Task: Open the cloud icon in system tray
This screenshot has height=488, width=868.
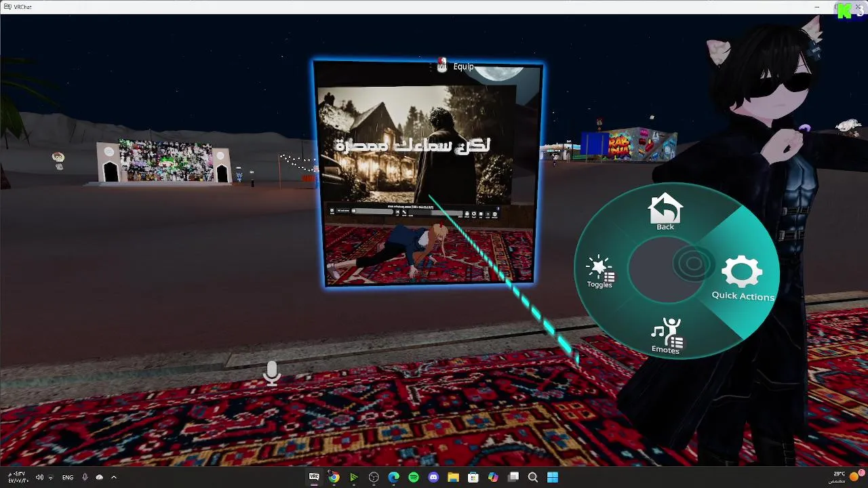Action: (99, 477)
